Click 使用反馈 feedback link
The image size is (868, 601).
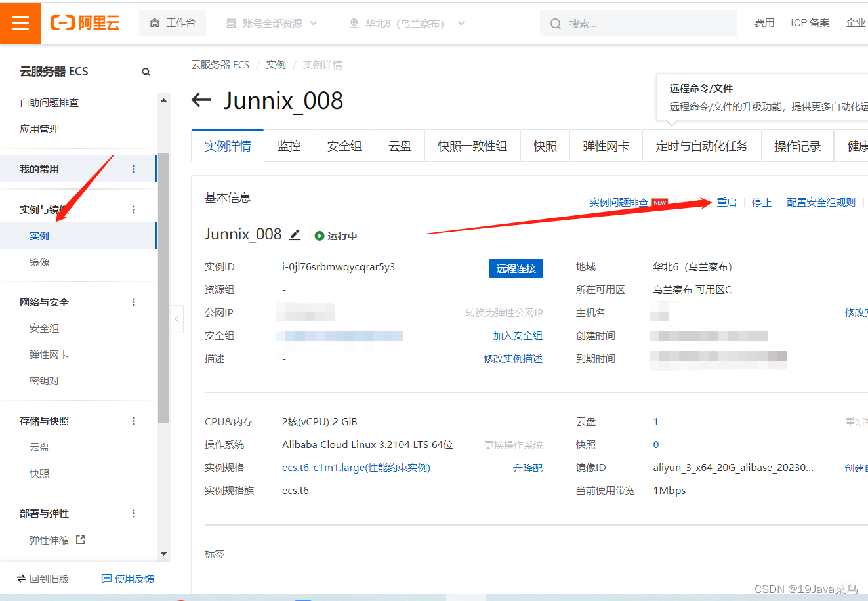coord(128,579)
